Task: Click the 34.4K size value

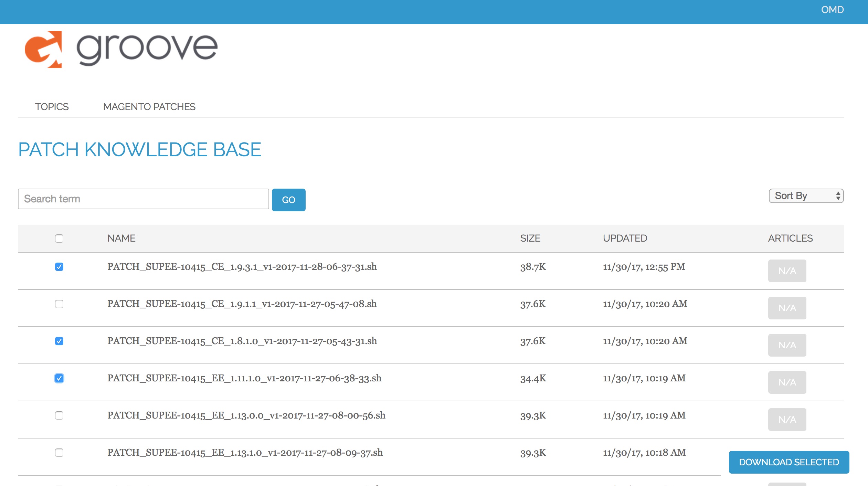Action: (533, 378)
